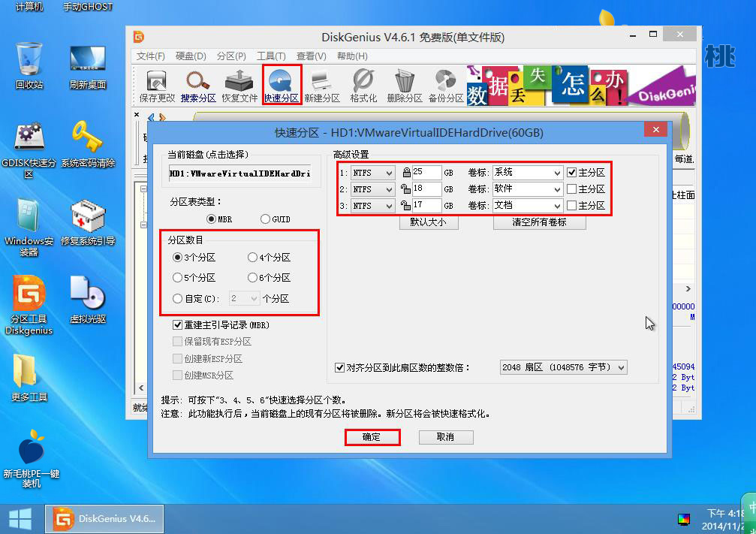Open the Disk (硬盘) menu

pyautogui.click(x=191, y=56)
